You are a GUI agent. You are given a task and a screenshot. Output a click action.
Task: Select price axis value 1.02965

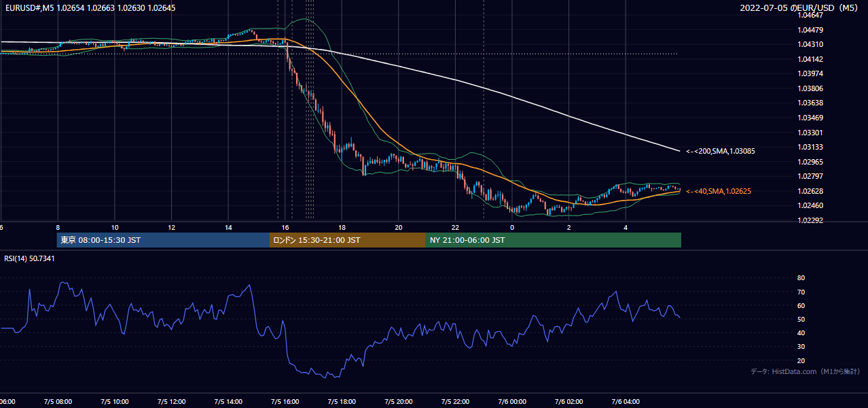pyautogui.click(x=810, y=162)
